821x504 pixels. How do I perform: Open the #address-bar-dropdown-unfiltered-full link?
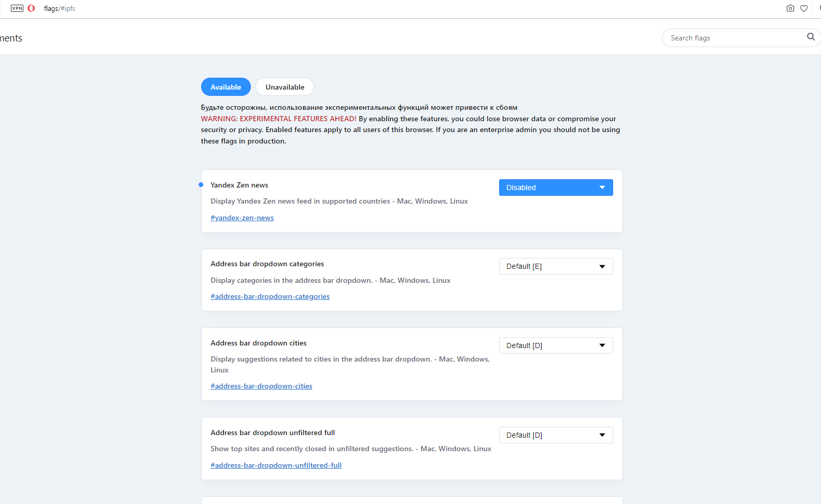pyautogui.click(x=276, y=465)
